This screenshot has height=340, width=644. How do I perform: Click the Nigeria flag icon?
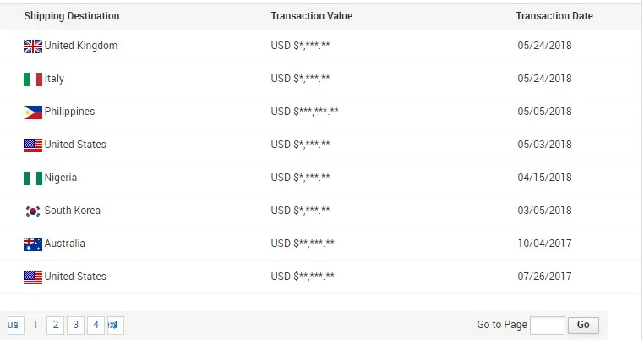click(33, 178)
